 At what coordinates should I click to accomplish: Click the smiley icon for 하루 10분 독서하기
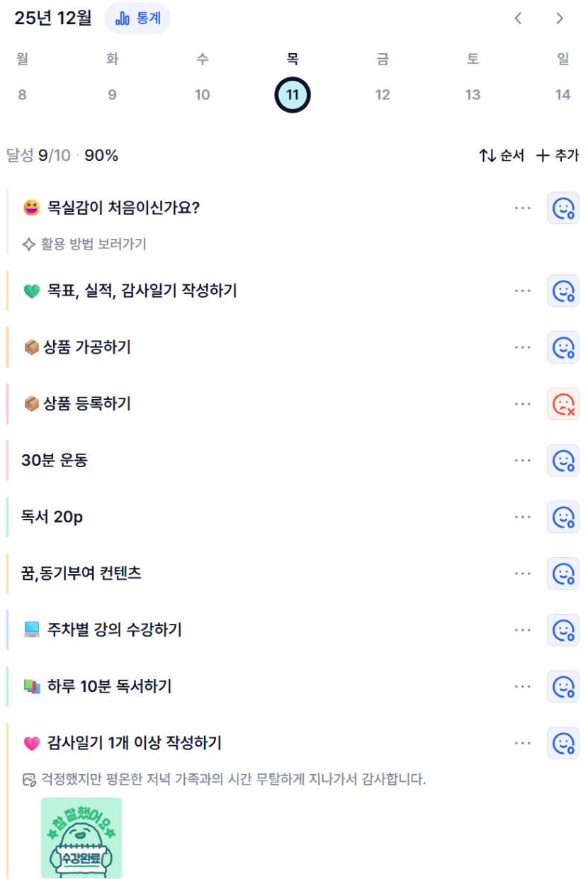562,686
